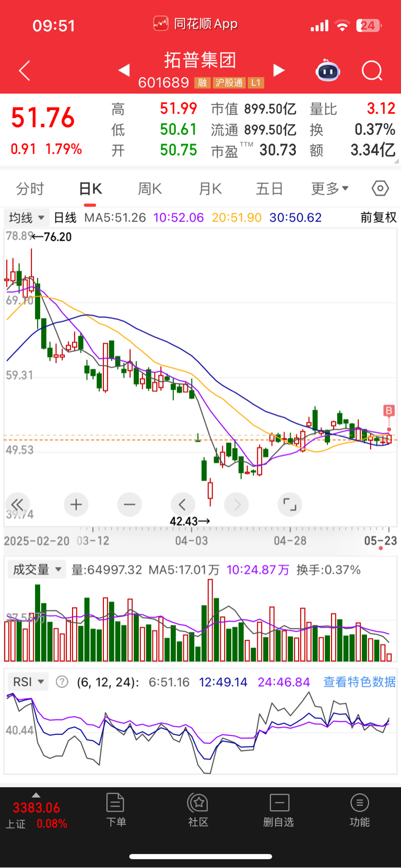Screen dimensions: 401x868
Task: Open RSI help question mark
Action: click(62, 682)
